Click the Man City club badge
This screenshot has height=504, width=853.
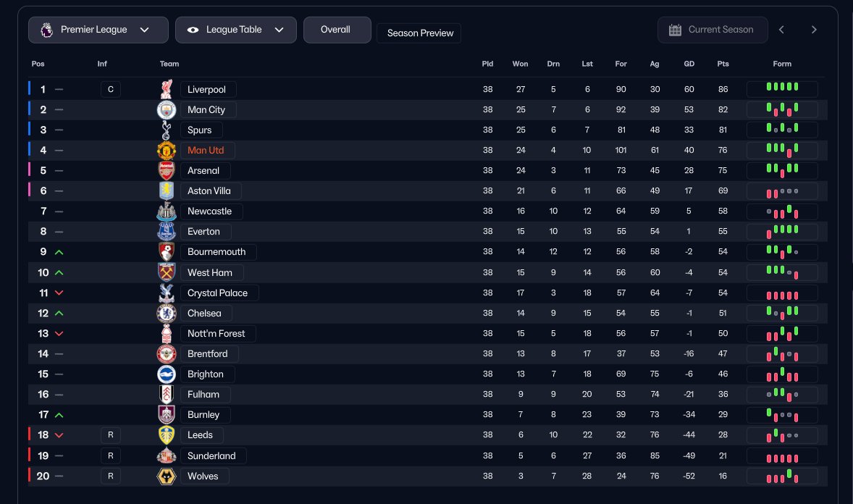tap(167, 110)
